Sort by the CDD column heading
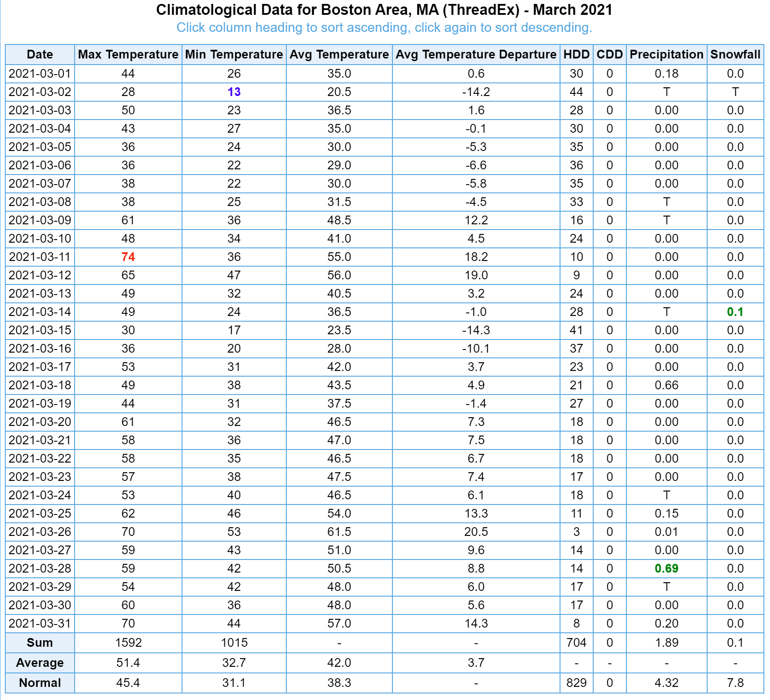The image size is (770, 700). (x=609, y=55)
